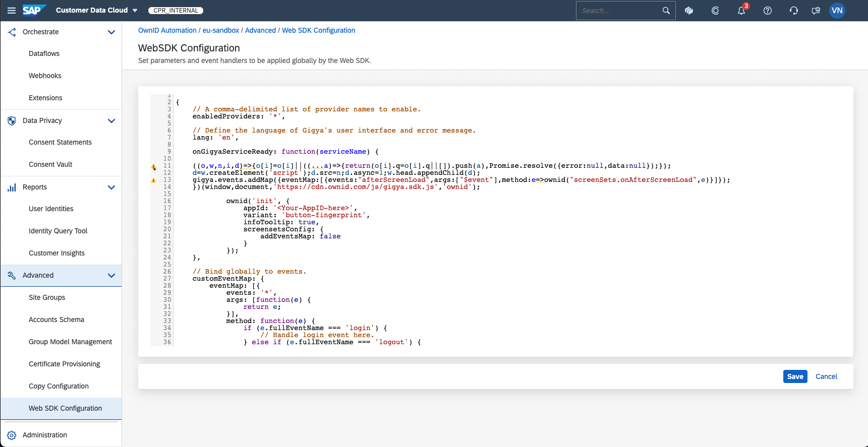Click the Joule assistant icon in header
This screenshot has width=868, height=447.
tap(689, 11)
